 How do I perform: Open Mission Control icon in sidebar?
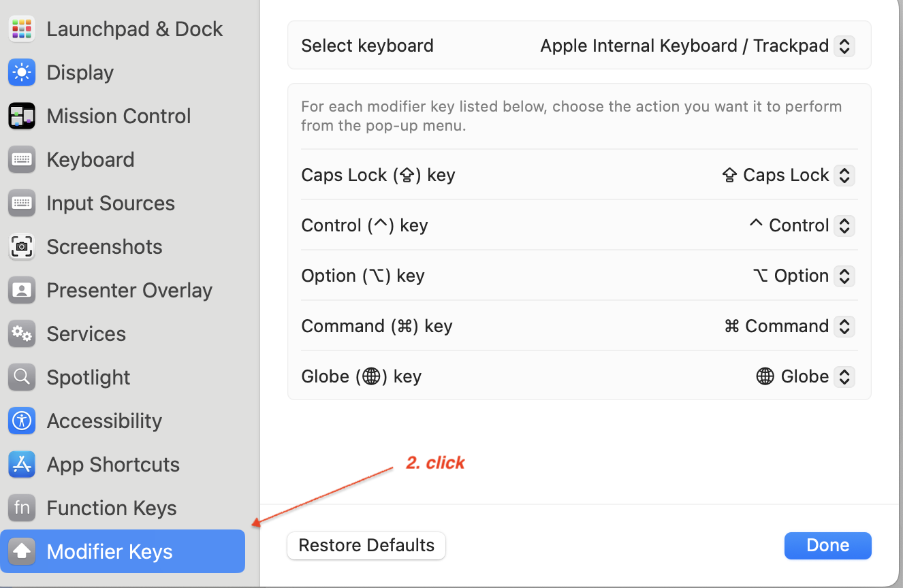(22, 116)
